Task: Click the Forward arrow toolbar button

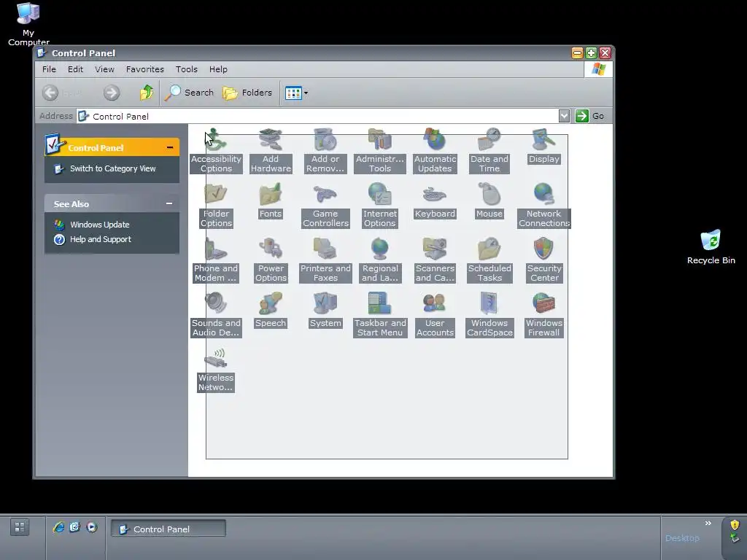Action: coord(112,93)
